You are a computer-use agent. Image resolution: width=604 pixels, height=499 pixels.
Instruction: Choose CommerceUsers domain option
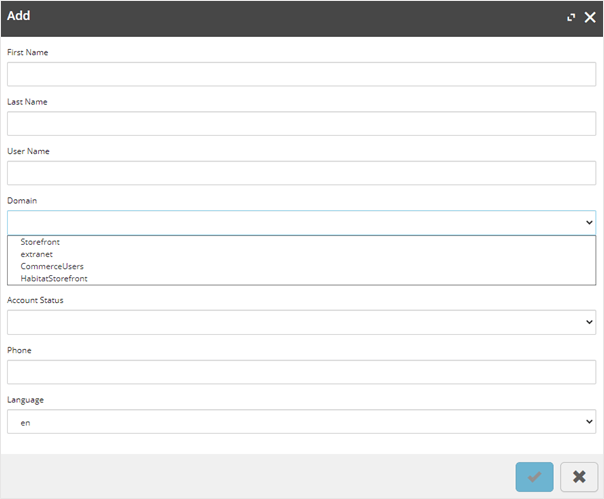click(x=302, y=266)
